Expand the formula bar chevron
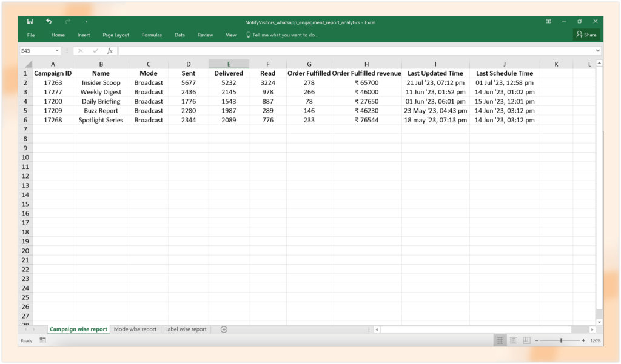 tap(598, 51)
